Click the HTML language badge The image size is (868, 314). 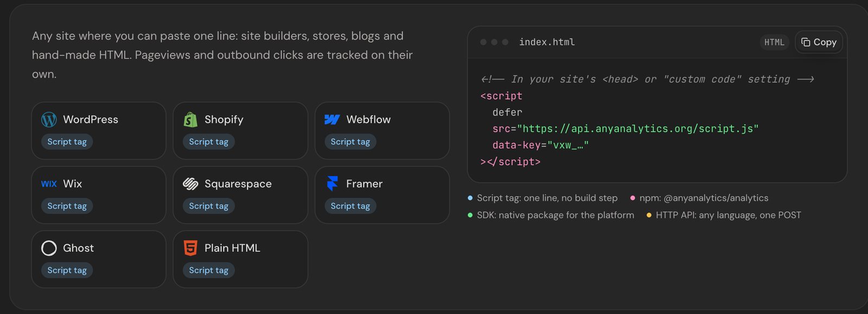coord(774,42)
